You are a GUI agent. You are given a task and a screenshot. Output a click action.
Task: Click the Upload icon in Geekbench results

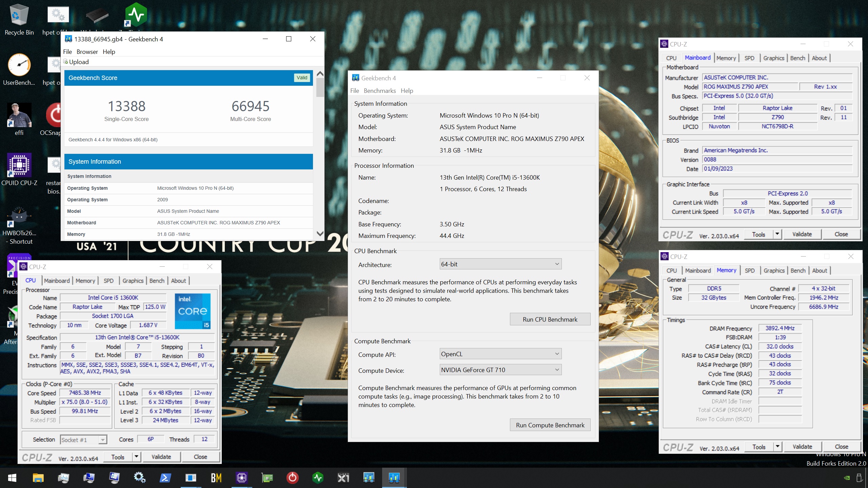66,62
